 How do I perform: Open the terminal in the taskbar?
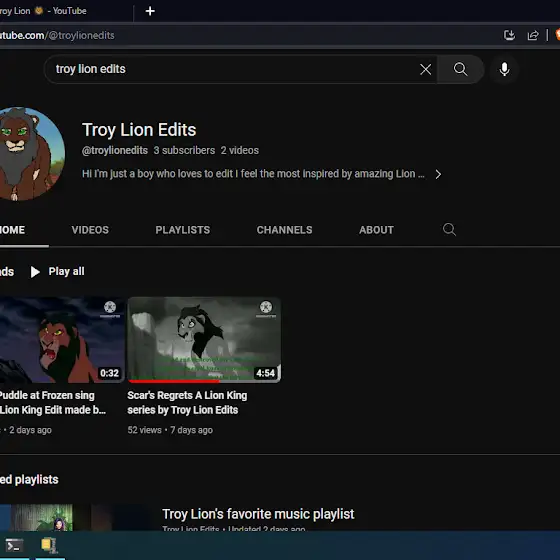point(14,545)
